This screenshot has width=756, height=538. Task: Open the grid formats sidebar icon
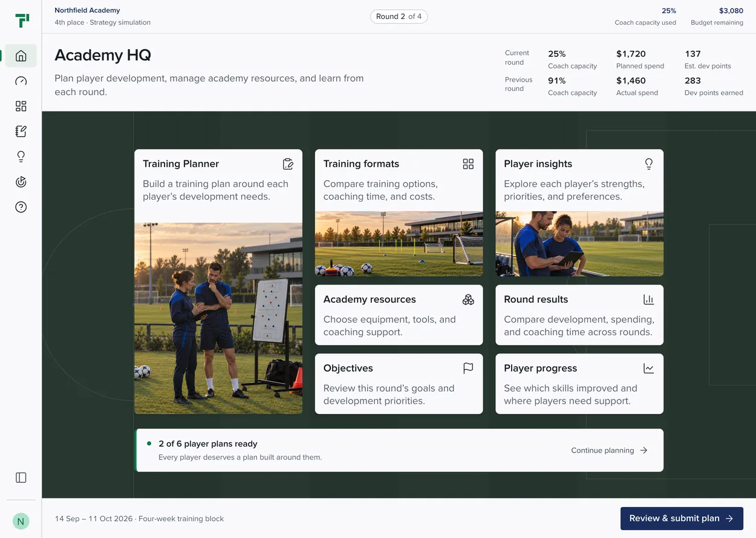[x=21, y=106]
